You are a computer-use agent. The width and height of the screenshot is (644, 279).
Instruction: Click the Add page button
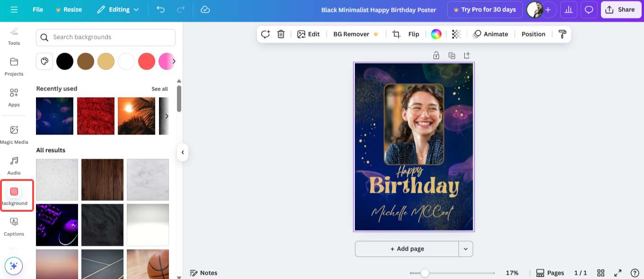click(407, 249)
